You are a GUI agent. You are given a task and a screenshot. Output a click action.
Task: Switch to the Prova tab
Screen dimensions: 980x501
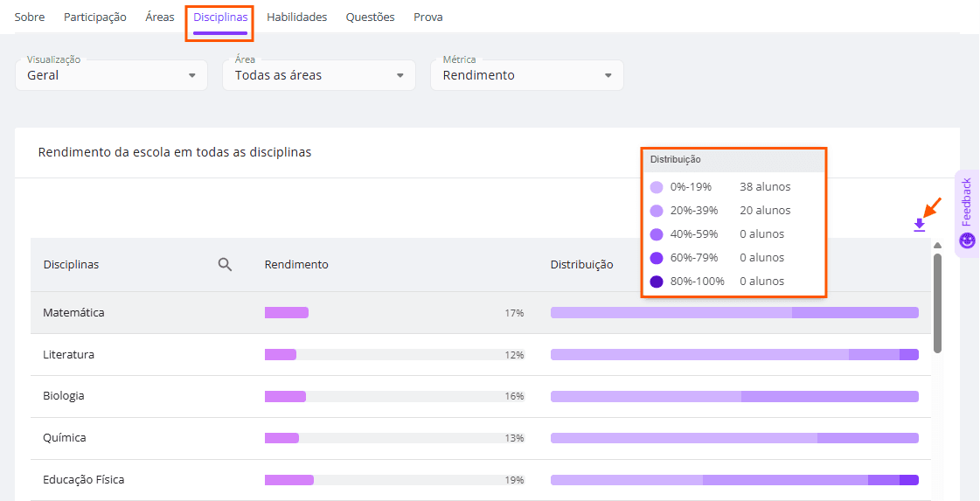click(428, 17)
